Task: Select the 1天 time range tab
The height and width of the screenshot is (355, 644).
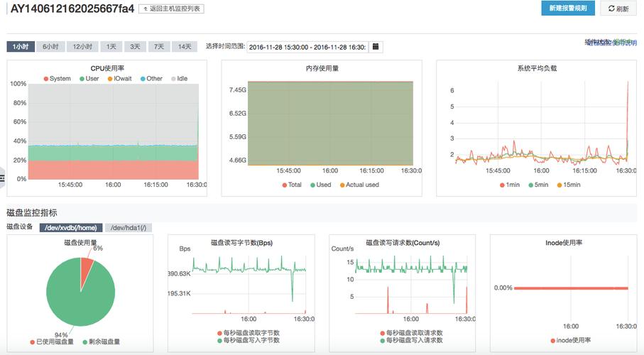Action: click(x=111, y=47)
